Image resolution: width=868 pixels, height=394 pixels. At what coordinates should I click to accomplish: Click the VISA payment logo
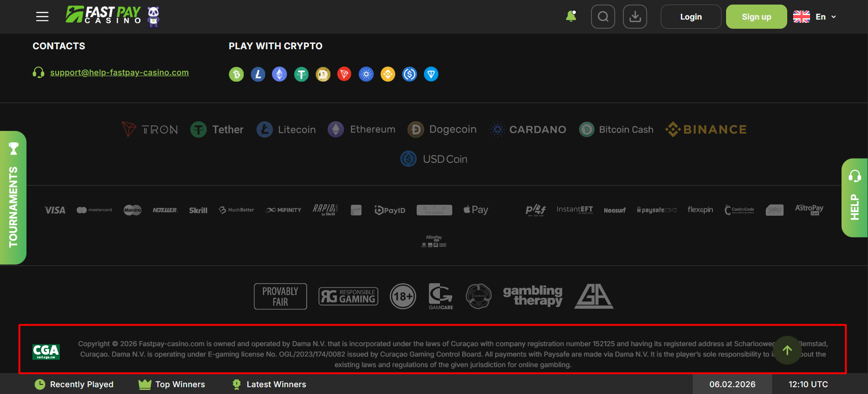[x=55, y=210]
